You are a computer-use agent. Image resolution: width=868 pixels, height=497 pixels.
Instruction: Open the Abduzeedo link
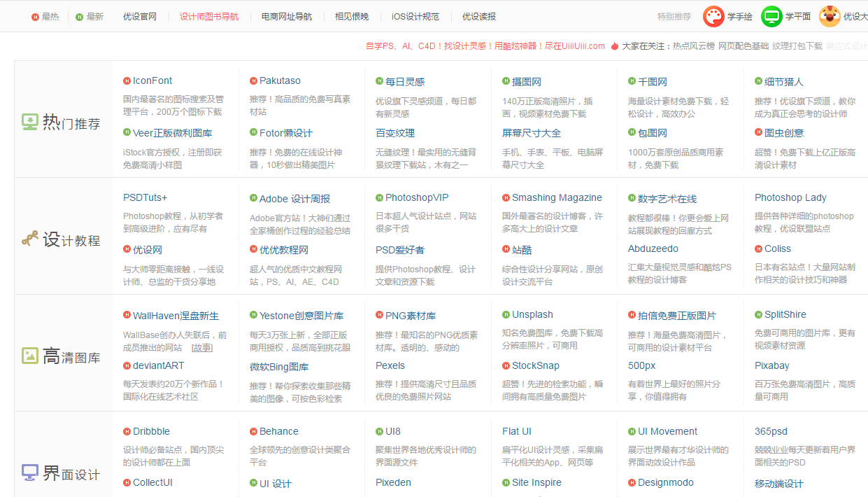[653, 248]
